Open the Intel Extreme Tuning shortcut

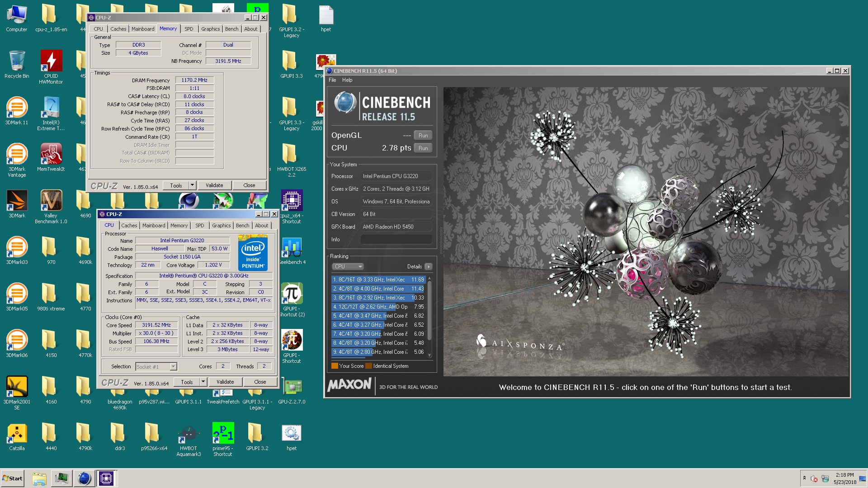click(51, 113)
